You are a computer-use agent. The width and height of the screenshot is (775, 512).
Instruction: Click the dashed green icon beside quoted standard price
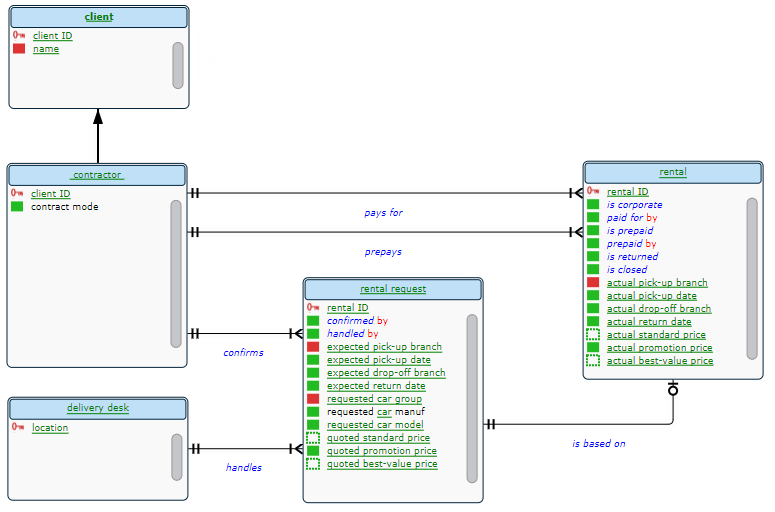[x=313, y=438]
